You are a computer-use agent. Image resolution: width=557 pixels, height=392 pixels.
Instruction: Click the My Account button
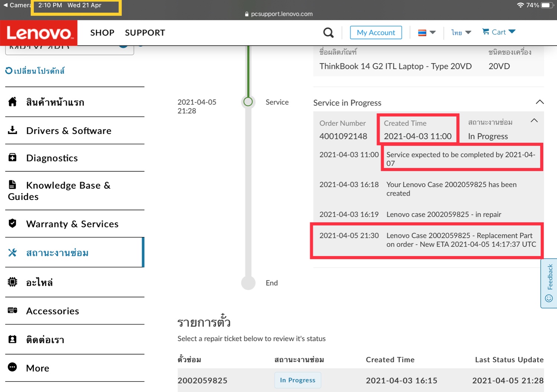pyautogui.click(x=376, y=33)
